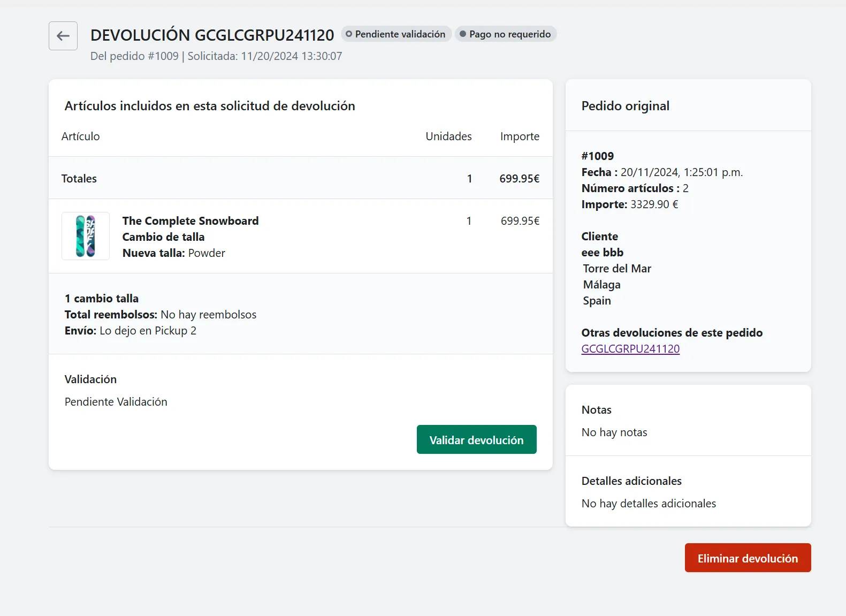Click the Torre del Mar address line

point(617,269)
